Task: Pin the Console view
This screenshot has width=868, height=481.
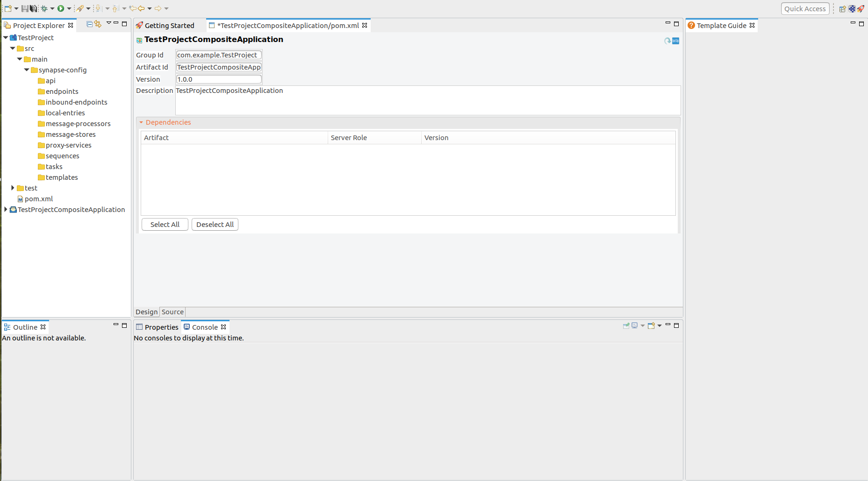Action: 626,325
